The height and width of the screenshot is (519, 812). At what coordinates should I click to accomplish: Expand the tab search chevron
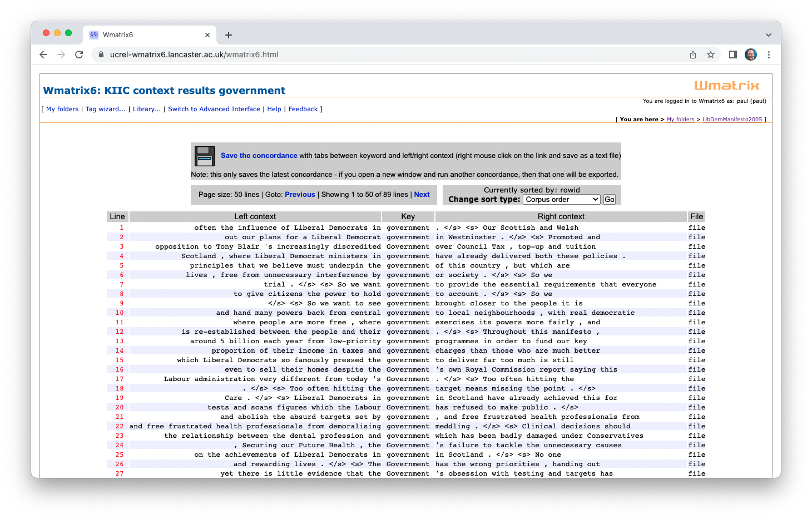768,35
